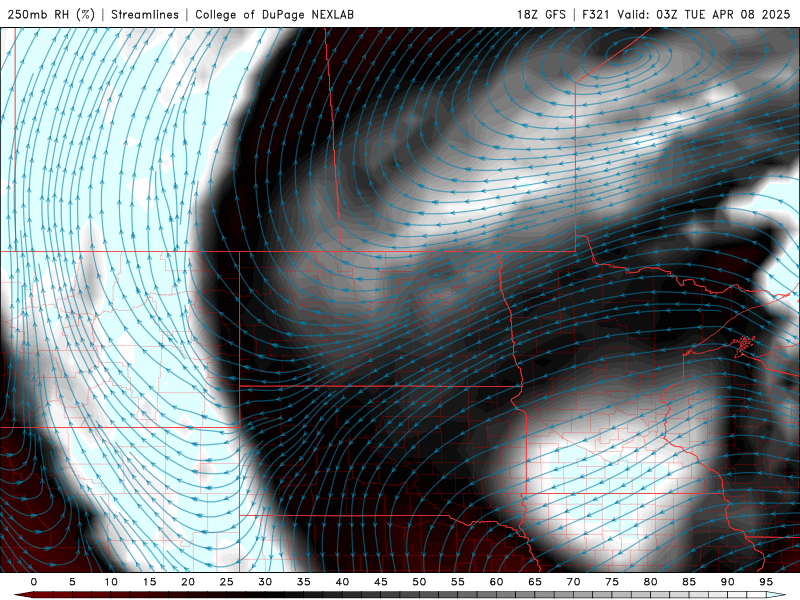
Task: Select the colorbar value 90
Action: 728,582
